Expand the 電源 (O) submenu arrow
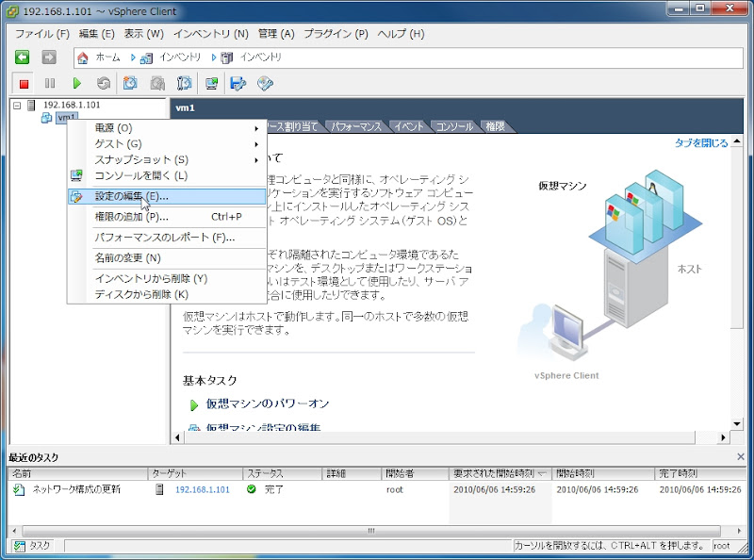 [x=256, y=128]
